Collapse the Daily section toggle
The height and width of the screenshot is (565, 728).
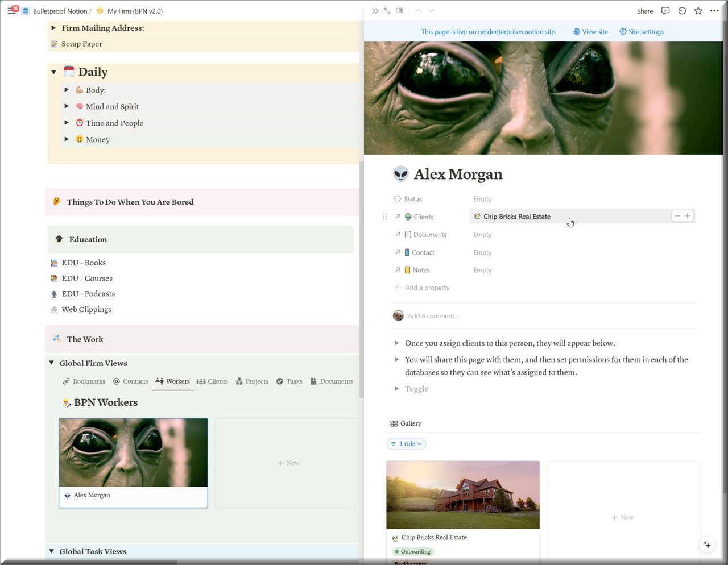(53, 72)
